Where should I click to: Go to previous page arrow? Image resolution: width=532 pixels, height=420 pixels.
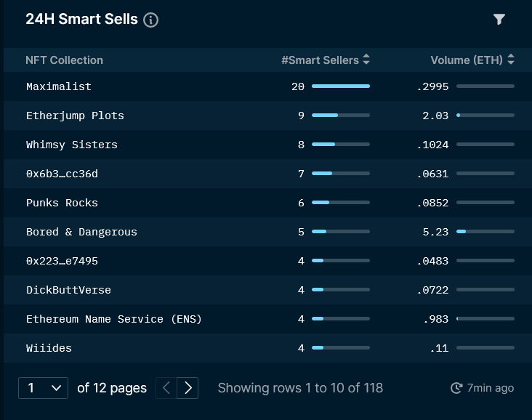pyautogui.click(x=166, y=388)
